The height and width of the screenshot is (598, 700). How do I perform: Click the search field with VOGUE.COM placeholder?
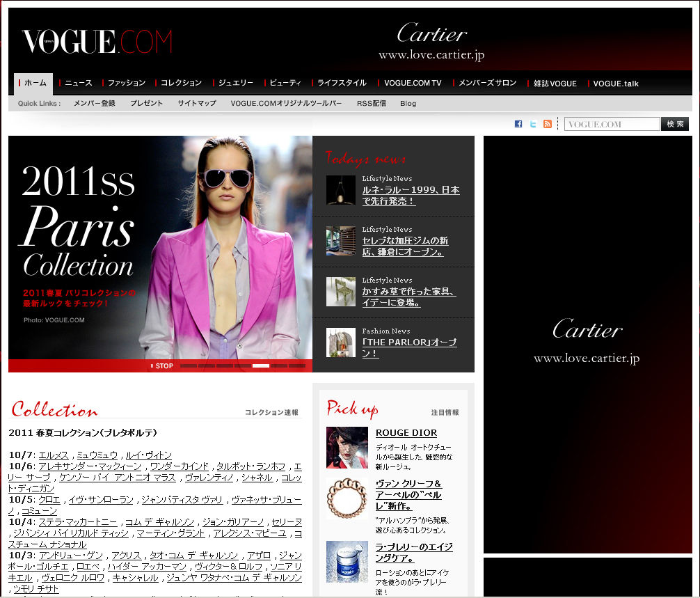tap(612, 124)
